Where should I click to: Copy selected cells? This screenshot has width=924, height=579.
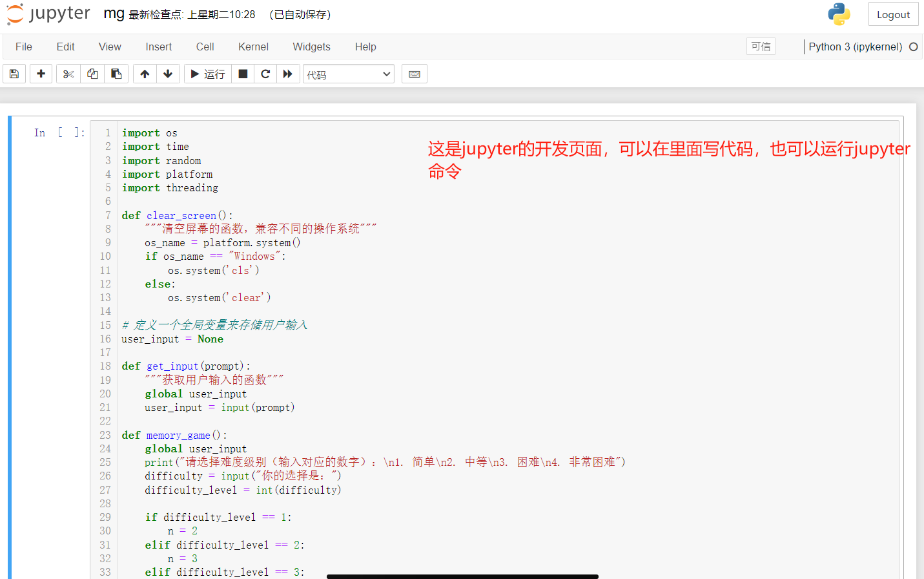pos(92,74)
